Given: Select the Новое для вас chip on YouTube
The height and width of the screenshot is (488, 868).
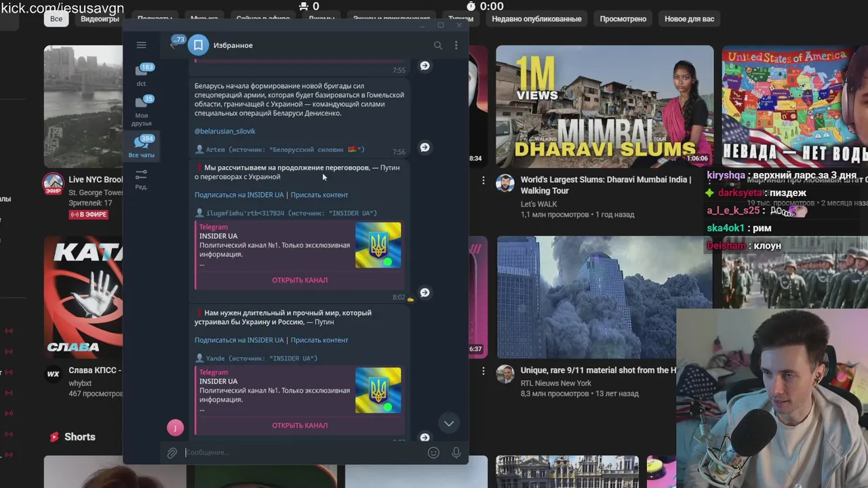Looking at the screenshot, I should [x=689, y=19].
